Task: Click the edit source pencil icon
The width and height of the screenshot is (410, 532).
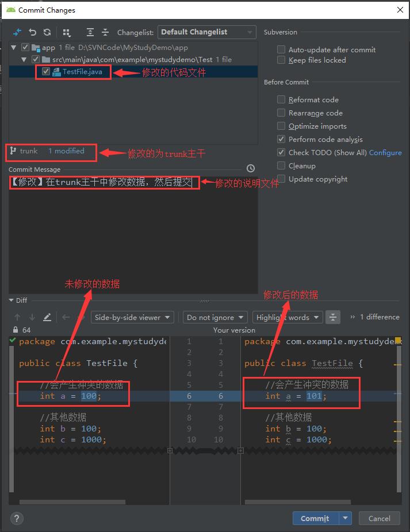Action: [x=47, y=317]
